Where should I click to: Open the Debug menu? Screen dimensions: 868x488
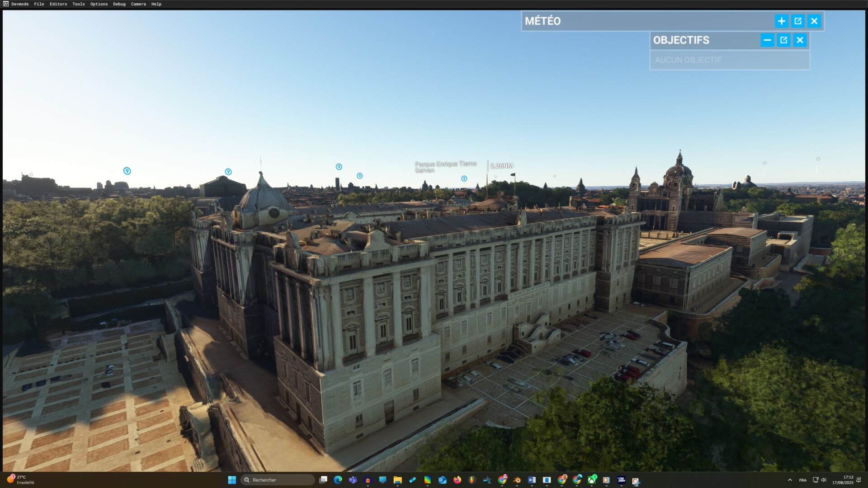click(x=119, y=4)
